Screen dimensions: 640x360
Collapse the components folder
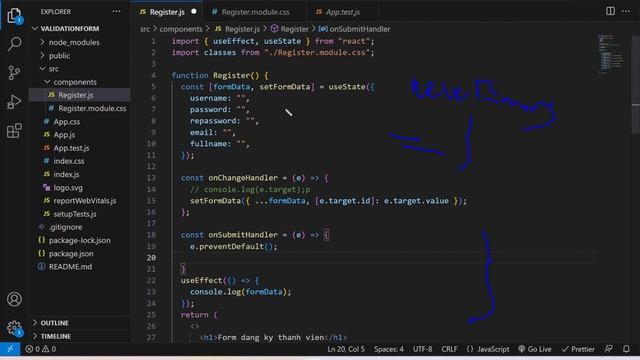(80, 82)
